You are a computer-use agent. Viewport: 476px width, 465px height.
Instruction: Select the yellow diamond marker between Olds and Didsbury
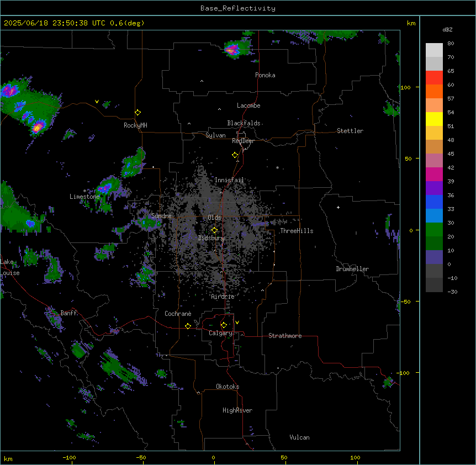214,230
